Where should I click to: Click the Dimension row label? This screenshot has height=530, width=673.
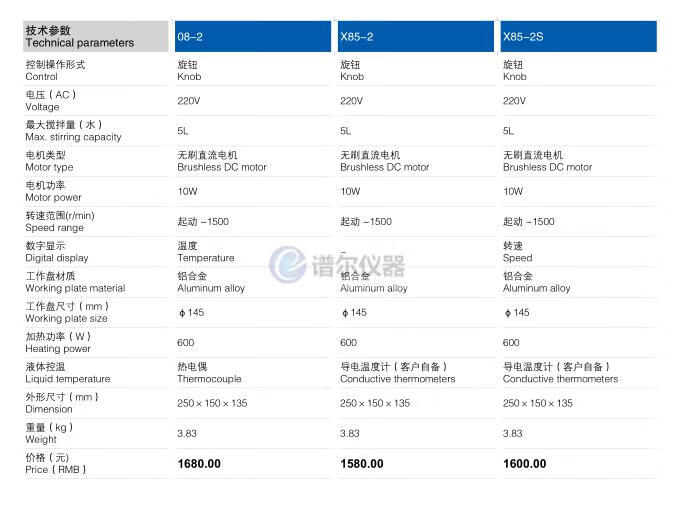62,403
